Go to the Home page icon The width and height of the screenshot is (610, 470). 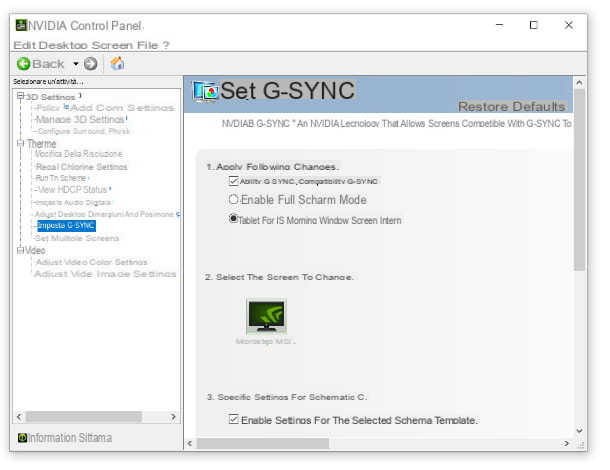[x=117, y=63]
